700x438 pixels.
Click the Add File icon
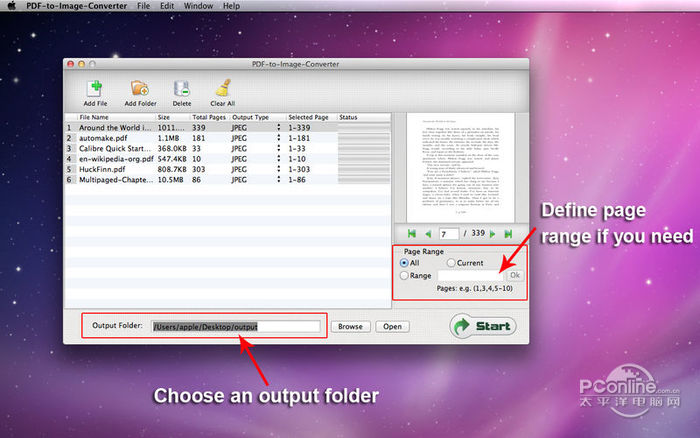click(95, 88)
